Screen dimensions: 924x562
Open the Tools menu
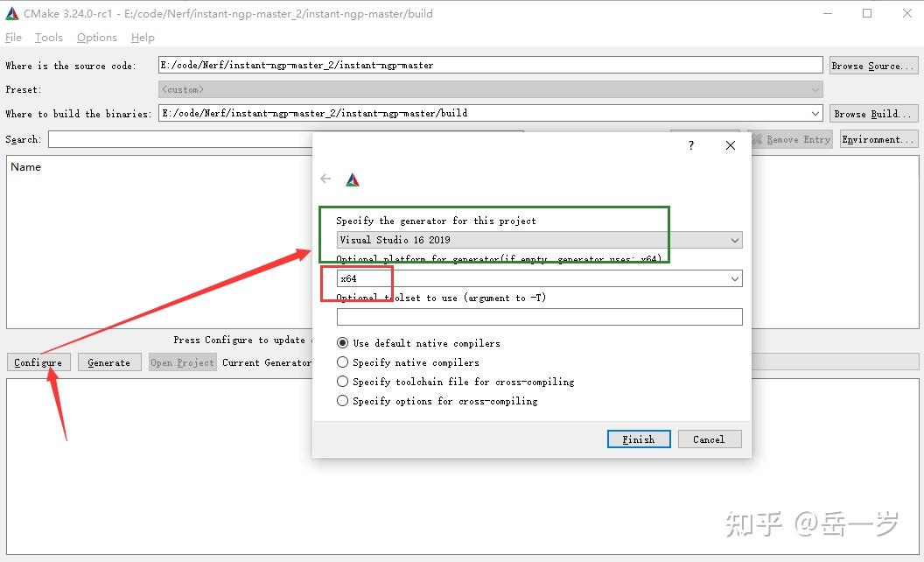point(48,37)
